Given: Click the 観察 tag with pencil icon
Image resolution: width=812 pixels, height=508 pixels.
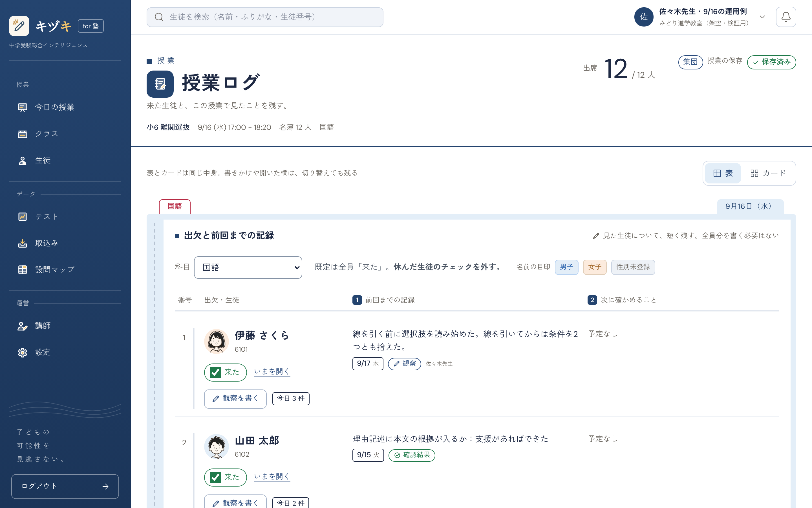Looking at the screenshot, I should [x=404, y=364].
